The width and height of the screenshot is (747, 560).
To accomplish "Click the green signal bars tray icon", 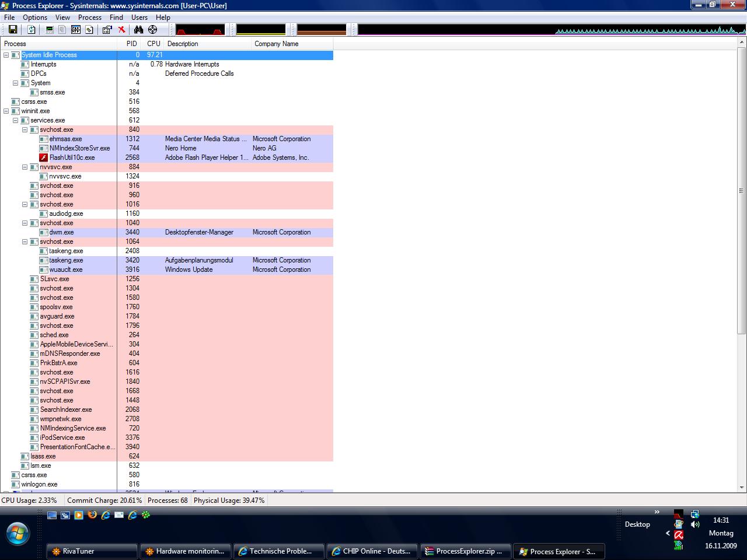I will (679, 545).
